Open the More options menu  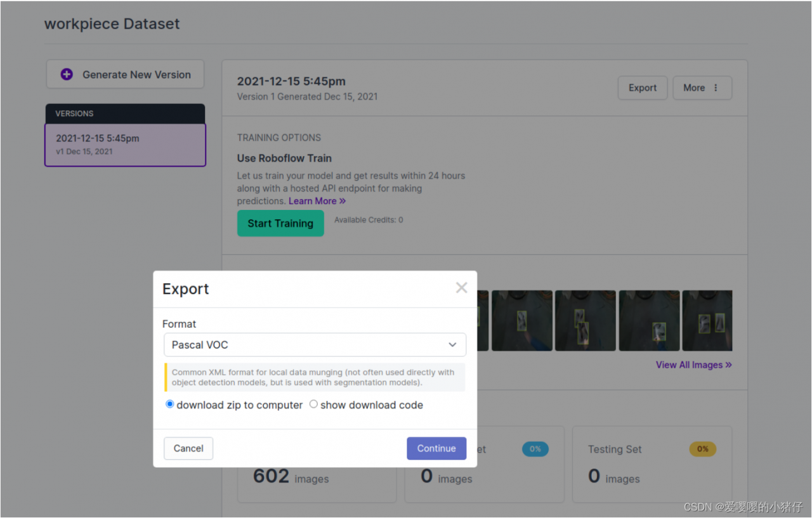(702, 88)
